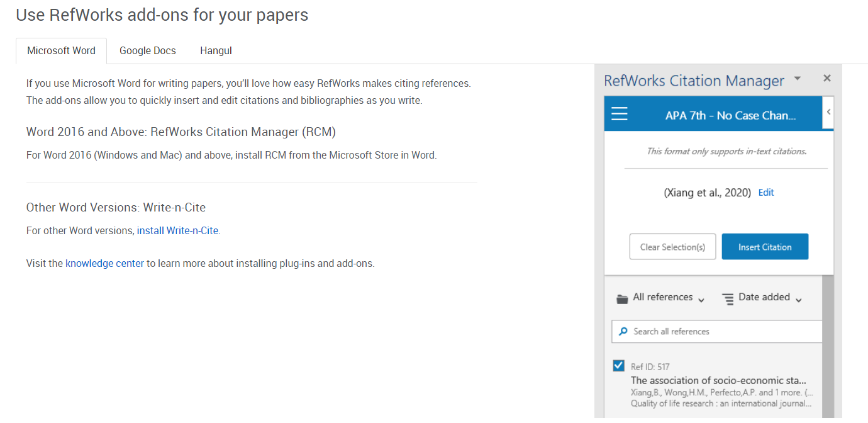Click Word 2016 and Above heading
The width and height of the screenshot is (868, 423).
coord(181,132)
